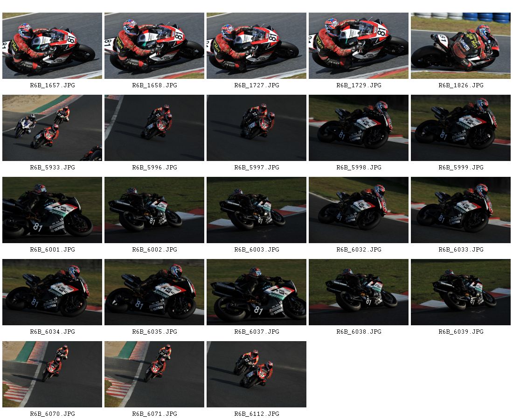Image resolution: width=513 pixels, height=420 pixels.
Task: Click the R6B_6034.JPG filename text
Action: point(52,332)
